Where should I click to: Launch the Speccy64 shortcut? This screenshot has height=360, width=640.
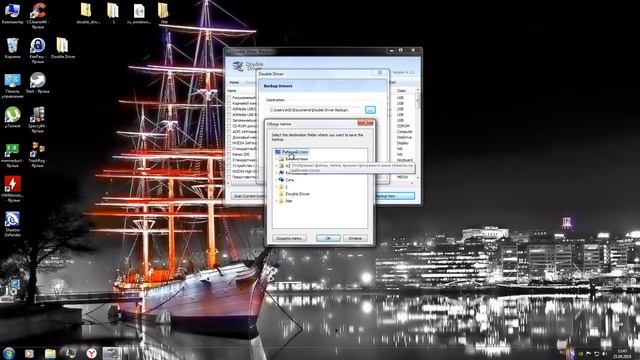tap(38, 120)
